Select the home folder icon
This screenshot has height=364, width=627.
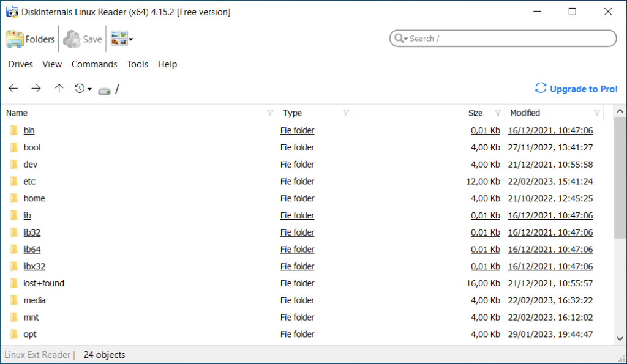[14, 198]
